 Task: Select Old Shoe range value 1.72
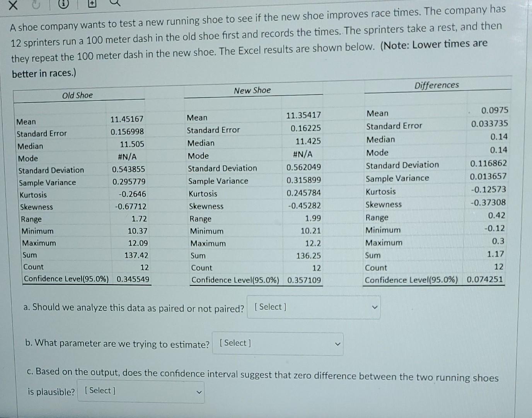coord(139,219)
